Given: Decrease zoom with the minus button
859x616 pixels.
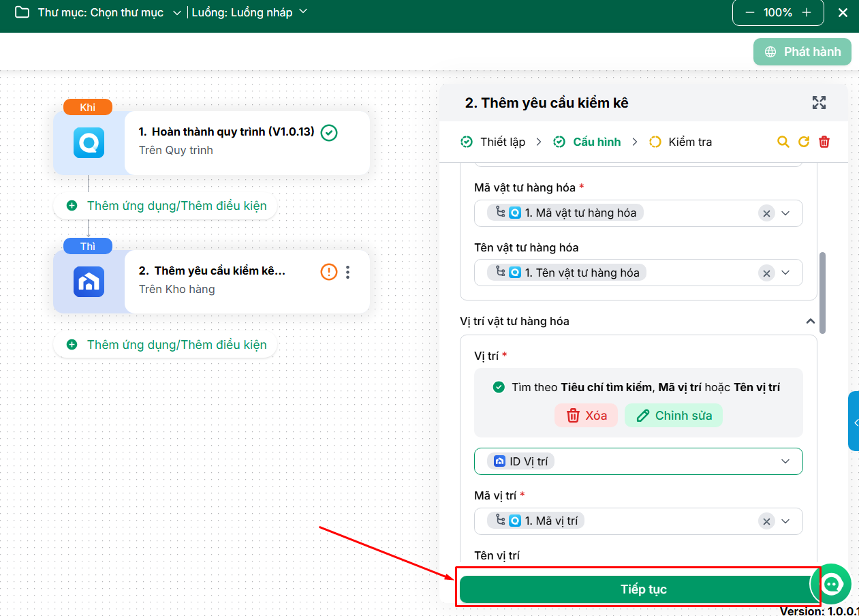Looking at the screenshot, I should [749, 12].
